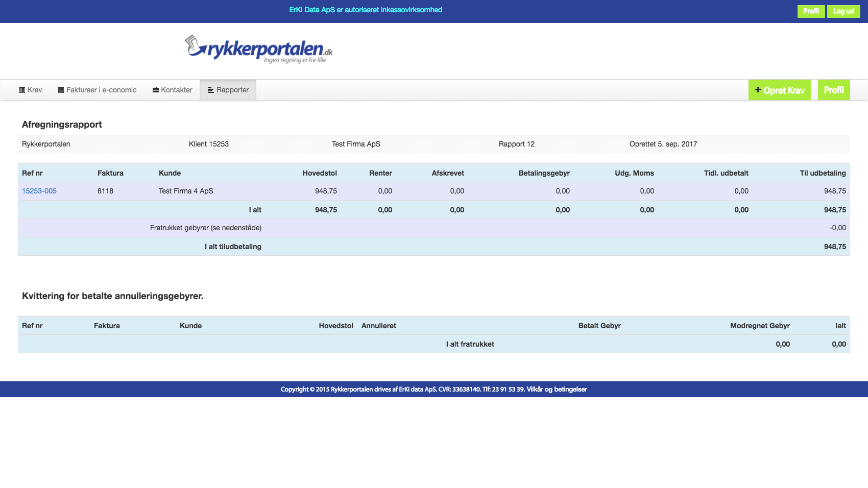The height and width of the screenshot is (488, 868).
Task: Click the document icon on the Krav tab
Action: (21, 89)
